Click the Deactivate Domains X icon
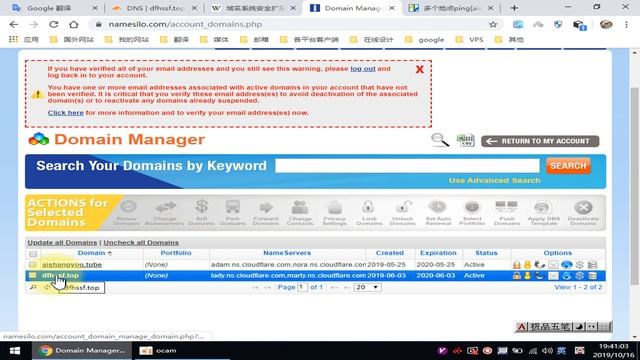The height and width of the screenshot is (360, 640). [583, 207]
